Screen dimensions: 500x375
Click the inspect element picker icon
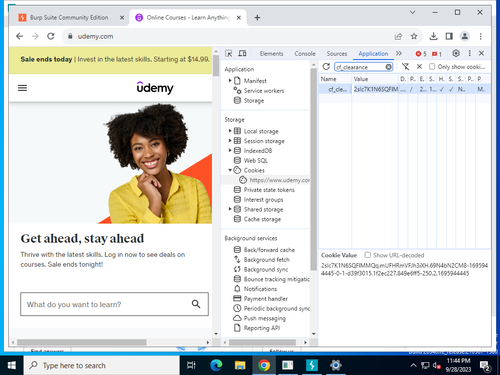coord(229,53)
